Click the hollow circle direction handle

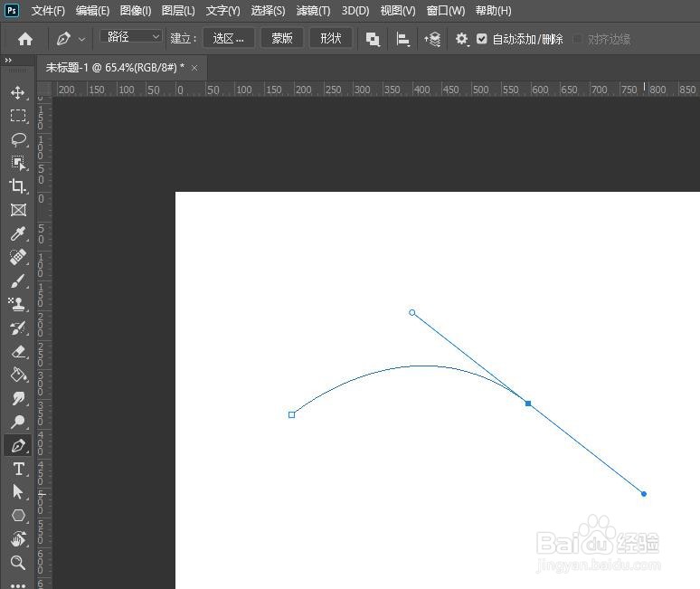(412, 312)
